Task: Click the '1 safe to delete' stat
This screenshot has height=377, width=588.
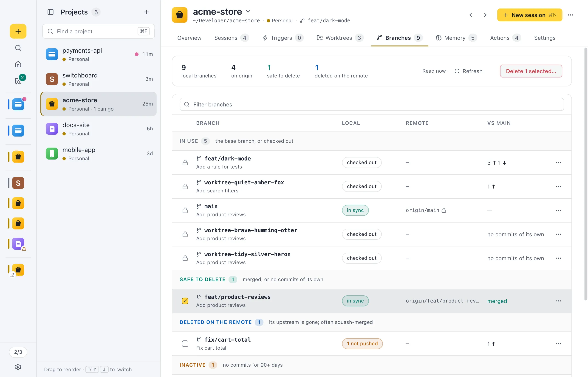Action: tap(283, 71)
